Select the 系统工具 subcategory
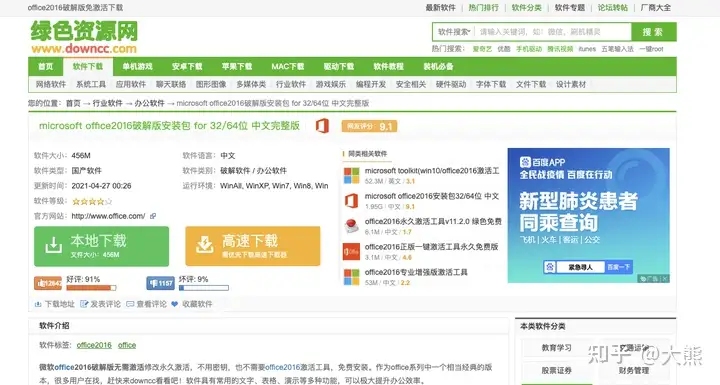 91,84
